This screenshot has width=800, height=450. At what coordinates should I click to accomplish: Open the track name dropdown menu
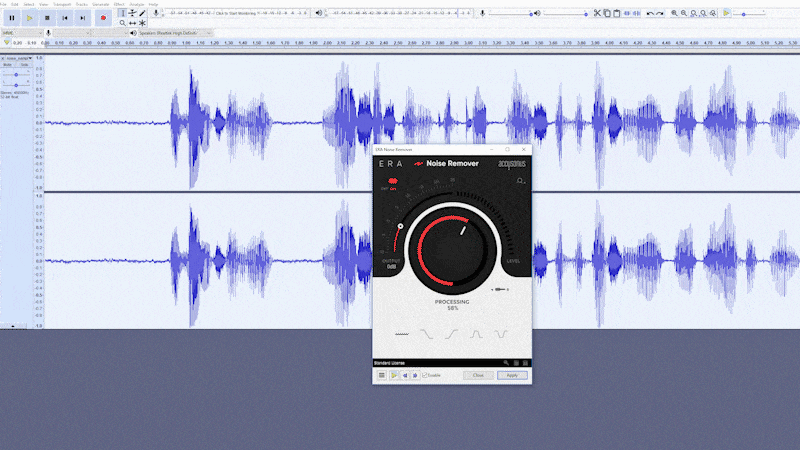coord(19,58)
